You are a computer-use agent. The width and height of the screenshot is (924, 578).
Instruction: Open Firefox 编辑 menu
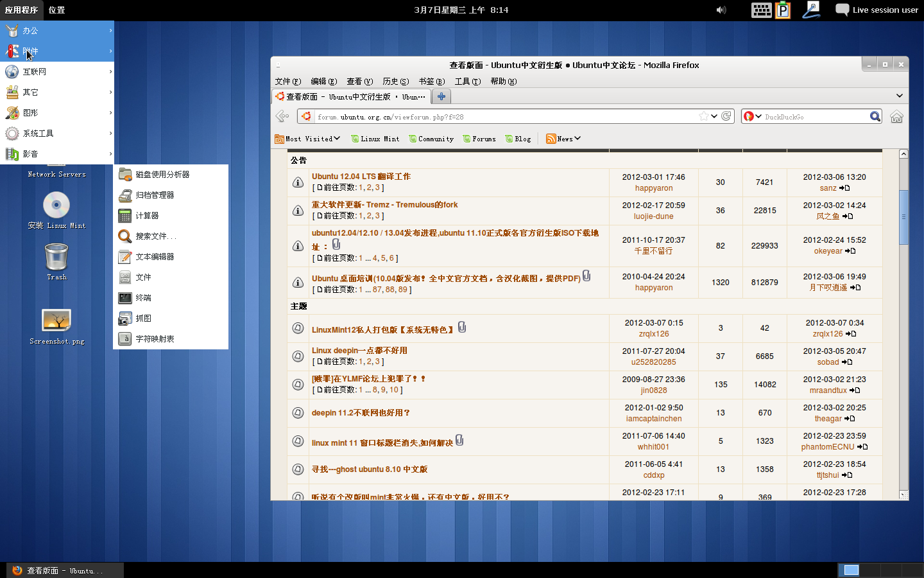(x=323, y=82)
